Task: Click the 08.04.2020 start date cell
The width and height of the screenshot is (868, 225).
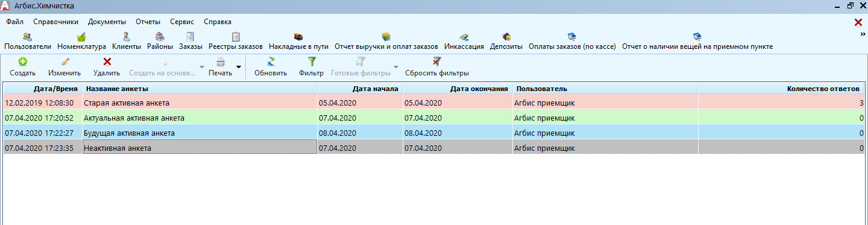Action: pos(360,133)
